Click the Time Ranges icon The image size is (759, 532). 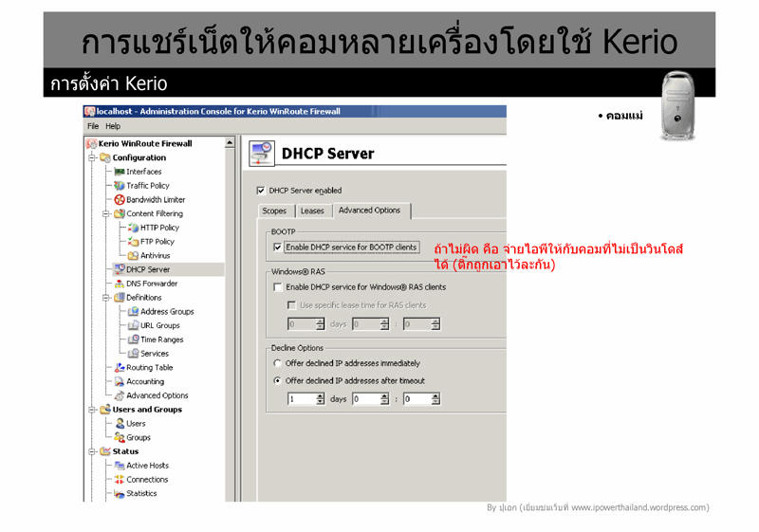click(x=133, y=339)
